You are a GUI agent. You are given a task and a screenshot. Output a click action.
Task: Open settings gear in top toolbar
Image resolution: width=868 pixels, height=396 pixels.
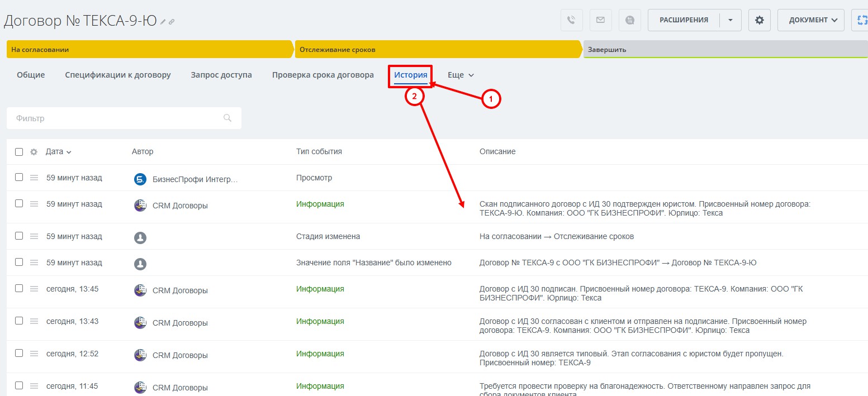point(759,20)
